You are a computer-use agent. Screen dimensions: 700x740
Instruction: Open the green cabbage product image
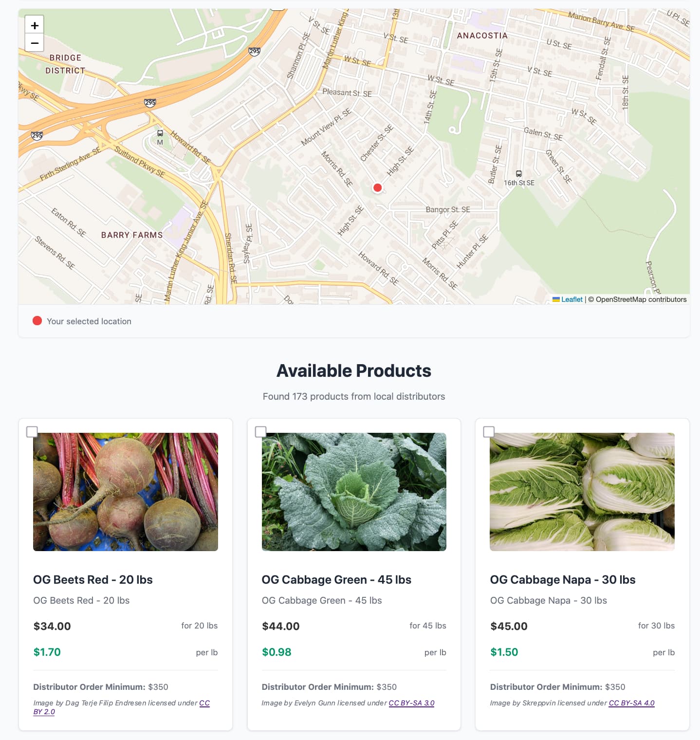[354, 492]
